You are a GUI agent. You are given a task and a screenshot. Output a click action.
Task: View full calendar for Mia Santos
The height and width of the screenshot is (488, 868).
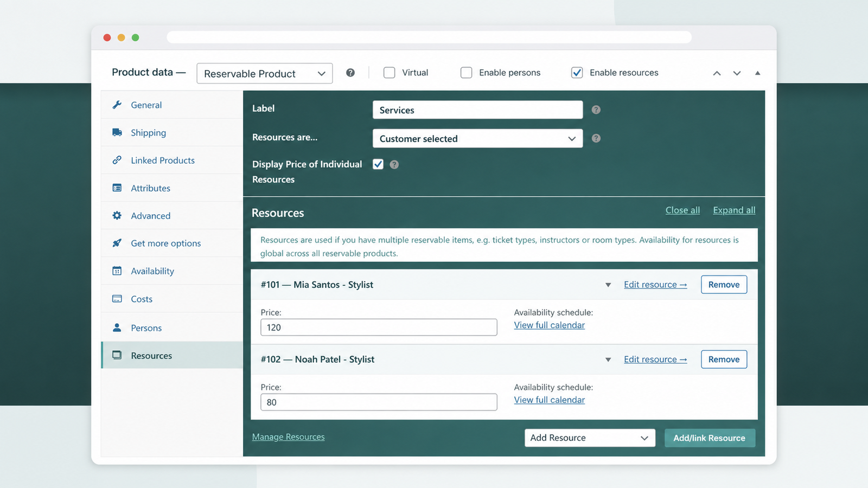click(549, 325)
